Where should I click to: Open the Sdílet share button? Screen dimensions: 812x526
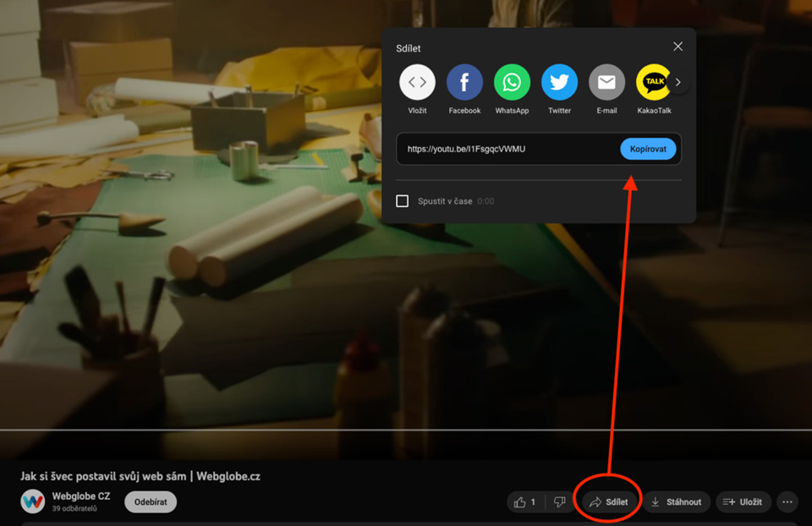[x=609, y=502]
